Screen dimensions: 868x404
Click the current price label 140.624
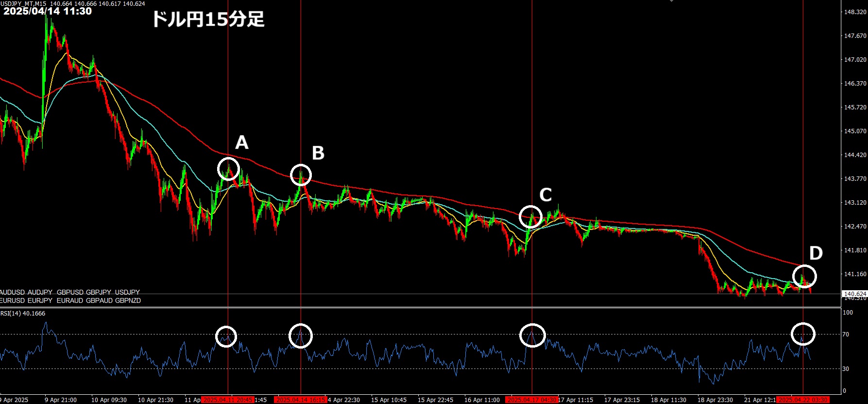coord(855,294)
